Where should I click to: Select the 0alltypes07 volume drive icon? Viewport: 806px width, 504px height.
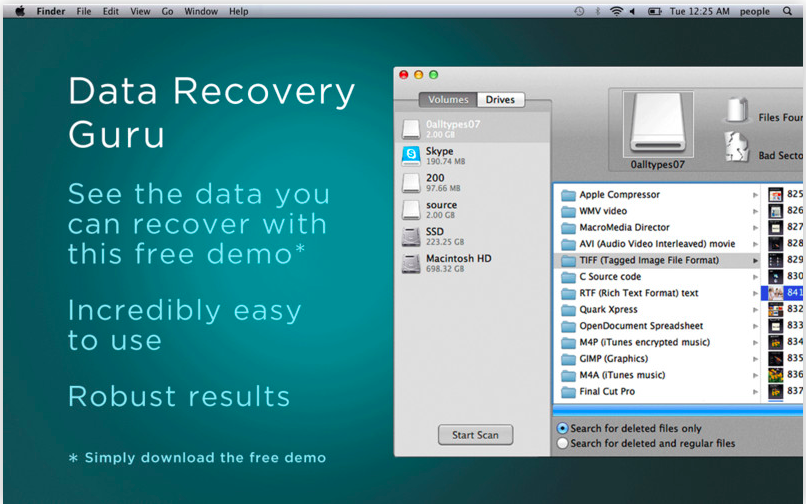pyautogui.click(x=411, y=129)
